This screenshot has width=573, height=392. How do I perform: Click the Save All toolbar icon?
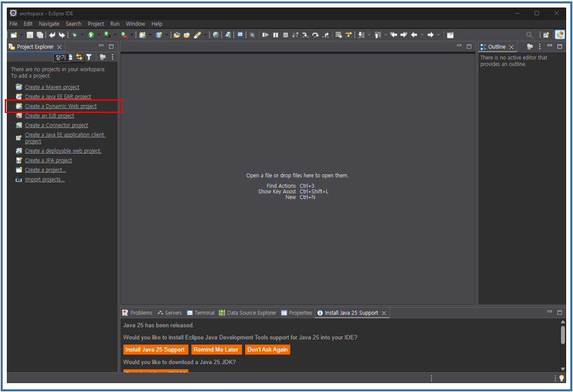[x=39, y=35]
